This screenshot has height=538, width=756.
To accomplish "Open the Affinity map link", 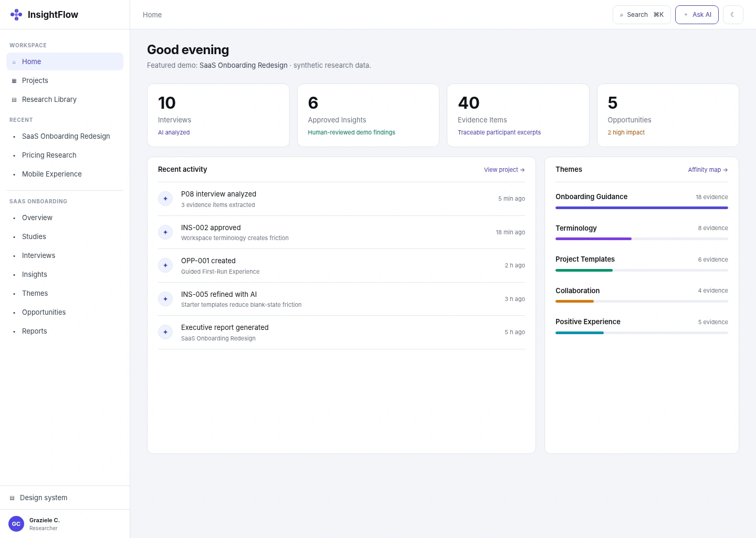I will point(708,170).
